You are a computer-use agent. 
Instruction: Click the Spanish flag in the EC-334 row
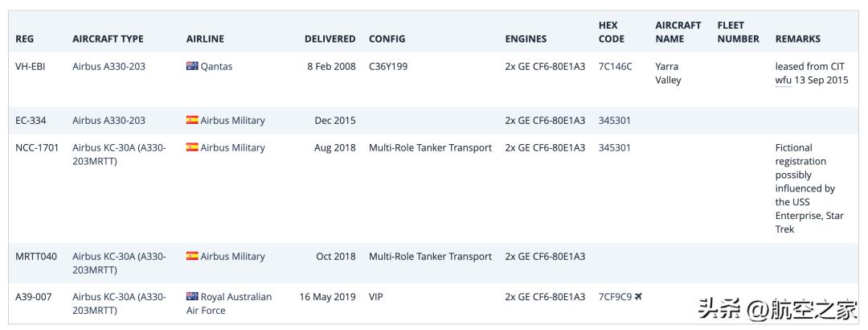pyautogui.click(x=192, y=121)
